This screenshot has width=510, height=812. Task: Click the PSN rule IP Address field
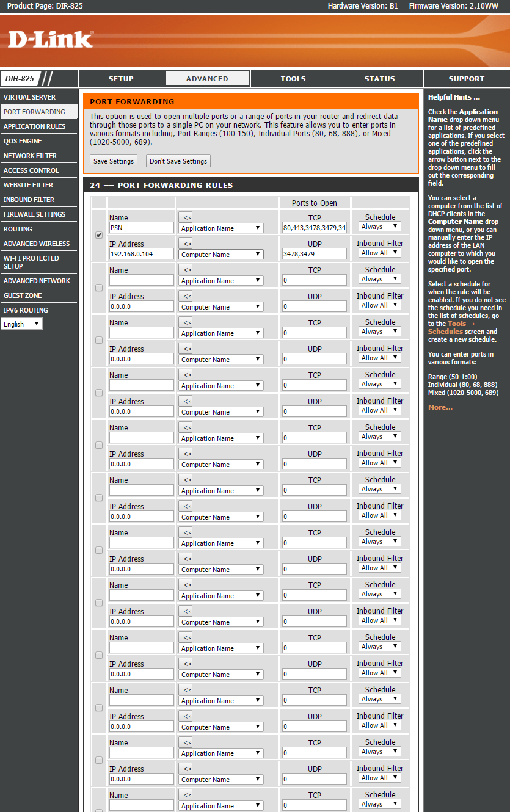(x=141, y=254)
